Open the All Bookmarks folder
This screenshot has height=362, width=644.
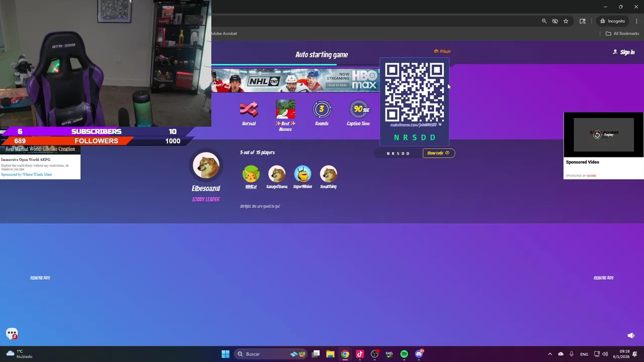(x=622, y=33)
